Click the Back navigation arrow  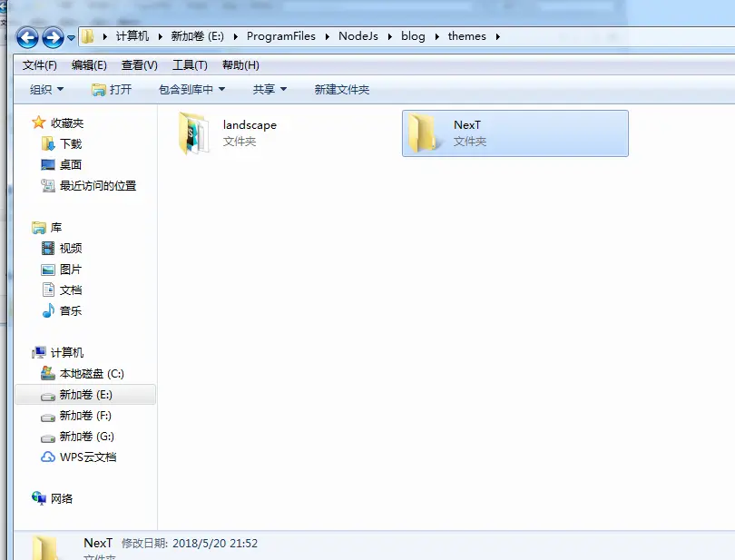[27, 37]
